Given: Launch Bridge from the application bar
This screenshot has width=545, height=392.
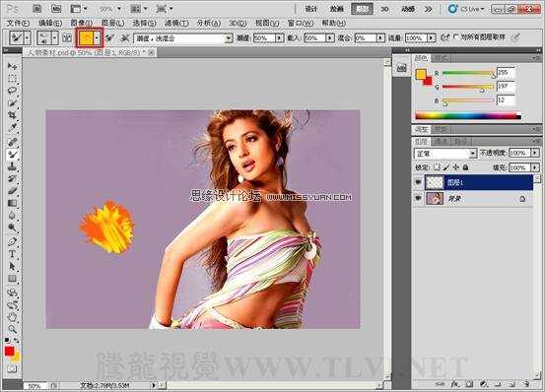Looking at the screenshot, I should point(37,9).
